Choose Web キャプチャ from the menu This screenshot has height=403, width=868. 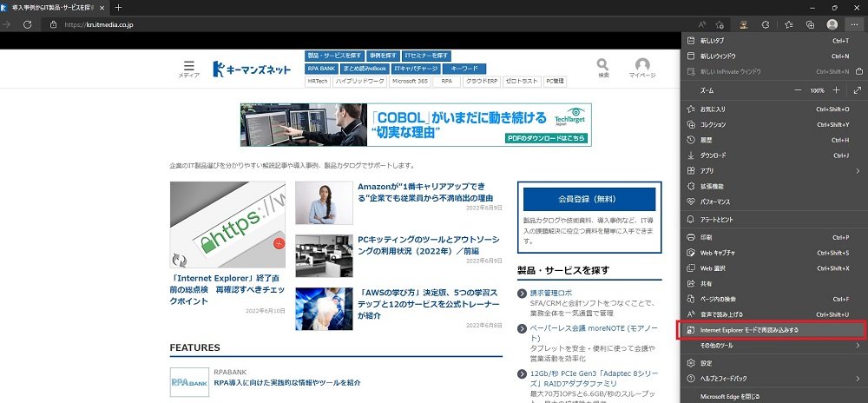[774, 253]
